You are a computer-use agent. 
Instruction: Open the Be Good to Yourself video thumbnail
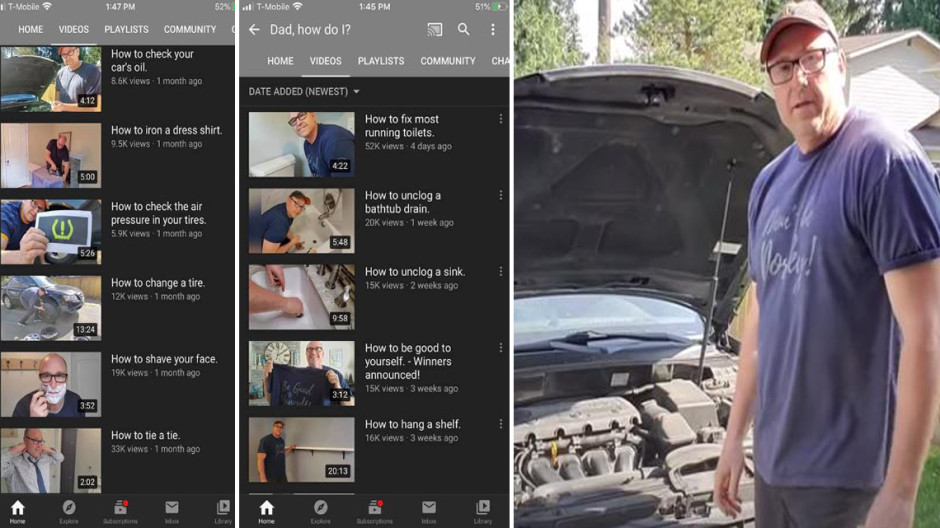(302, 373)
